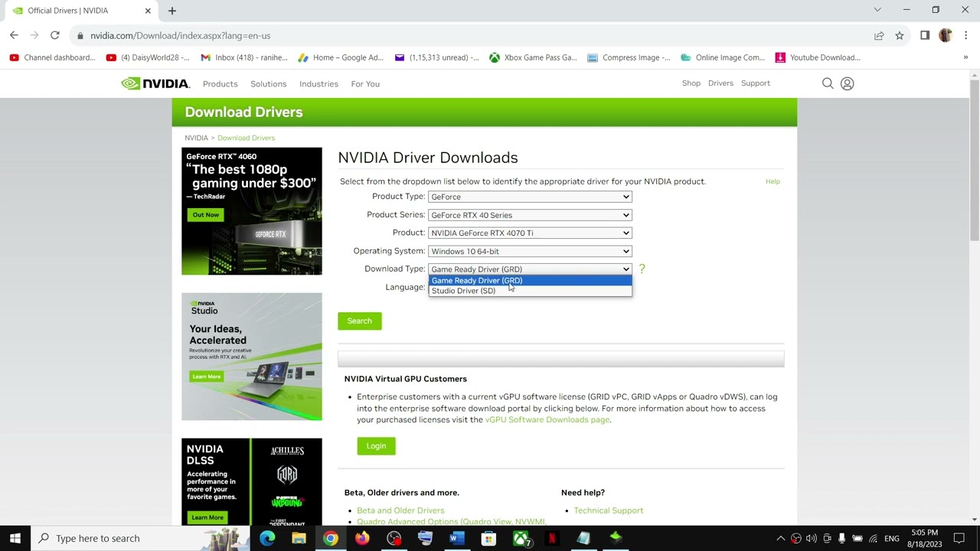
Task: Close the Official Drivers NVIDIA tab
Action: pyautogui.click(x=148, y=11)
